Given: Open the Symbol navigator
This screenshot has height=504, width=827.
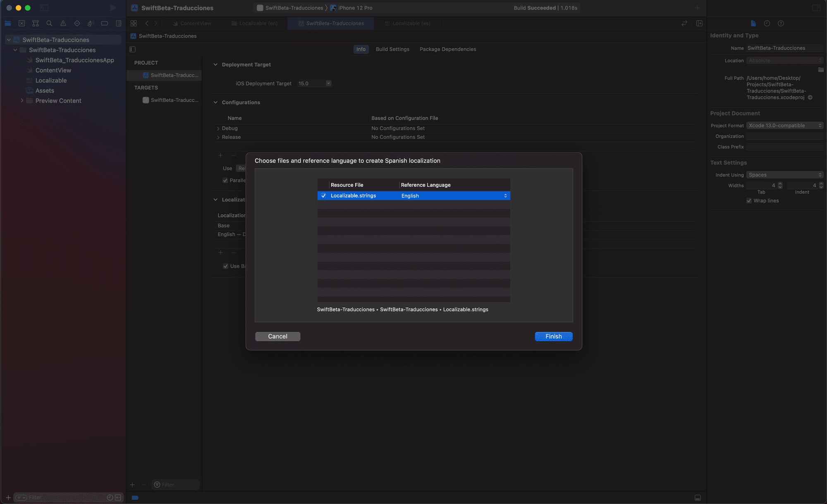Looking at the screenshot, I should (x=36, y=24).
